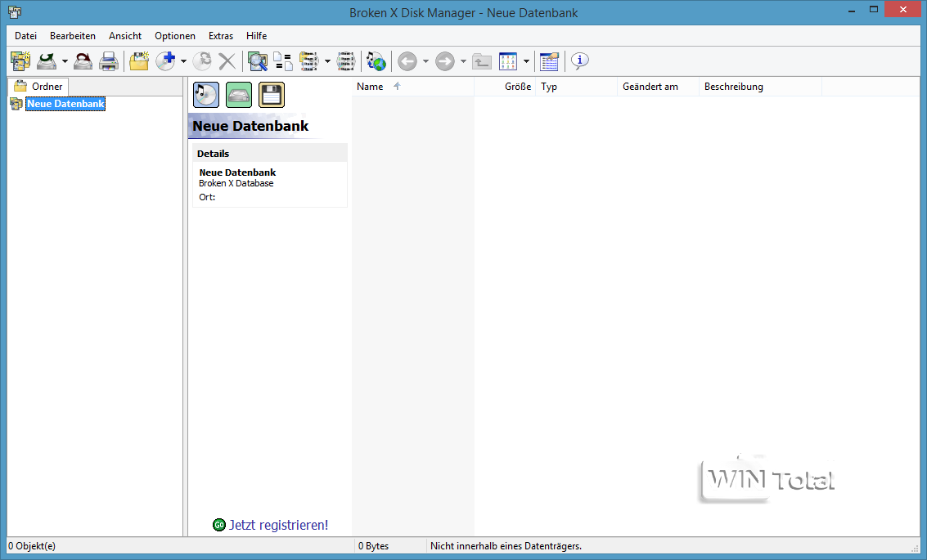
Task: Click the music globe online lookup icon
Action: [376, 60]
